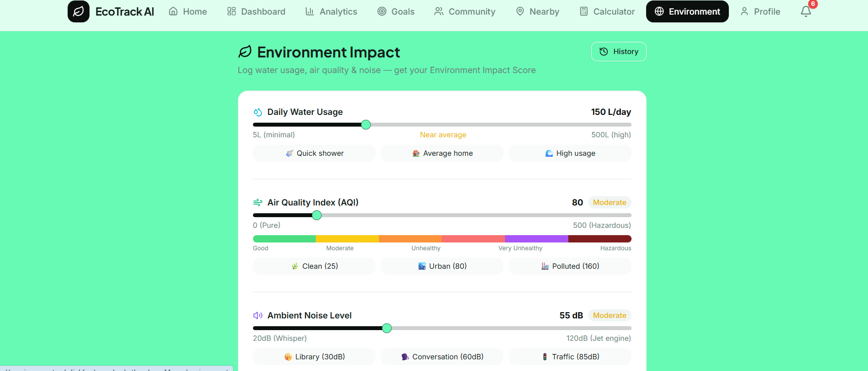Viewport: 868px width, 371px height.
Task: Set air quality to Polluted (160) preset
Action: coord(570,266)
